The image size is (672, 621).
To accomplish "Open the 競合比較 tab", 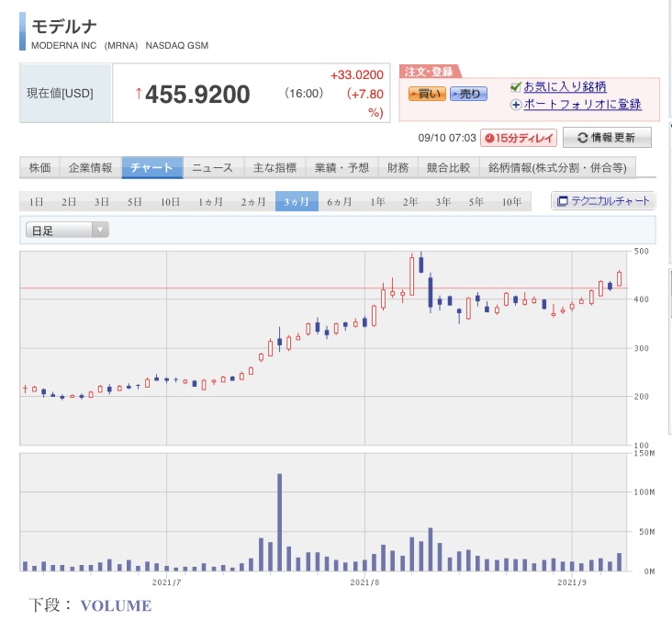I will pyautogui.click(x=448, y=168).
